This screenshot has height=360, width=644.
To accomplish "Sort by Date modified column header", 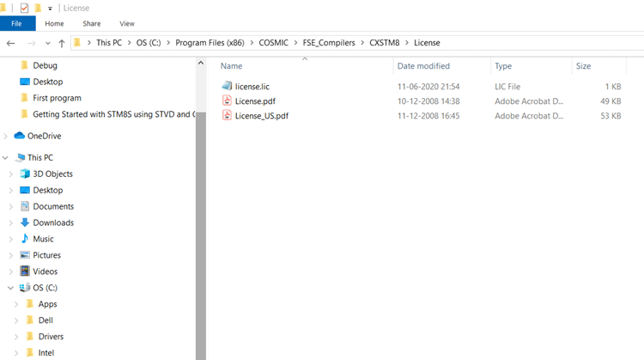I will tap(423, 66).
